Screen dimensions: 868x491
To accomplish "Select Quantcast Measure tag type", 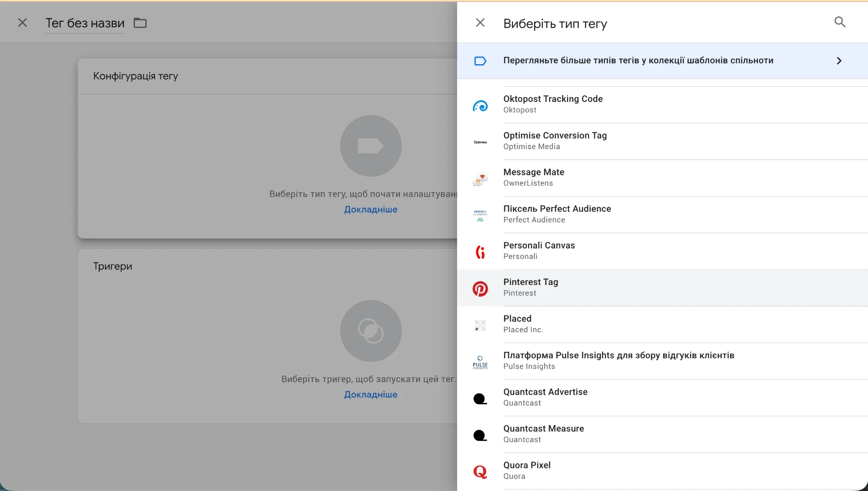I will coord(662,435).
